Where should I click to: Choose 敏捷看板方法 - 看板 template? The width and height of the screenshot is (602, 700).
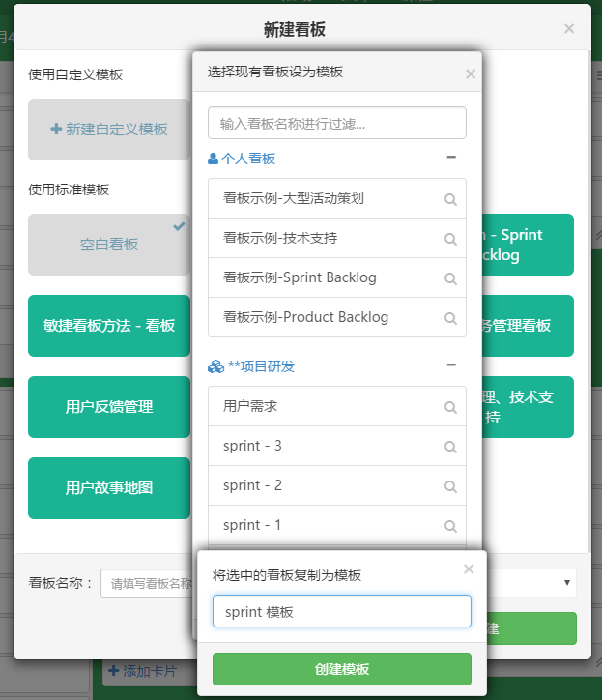pos(109,326)
